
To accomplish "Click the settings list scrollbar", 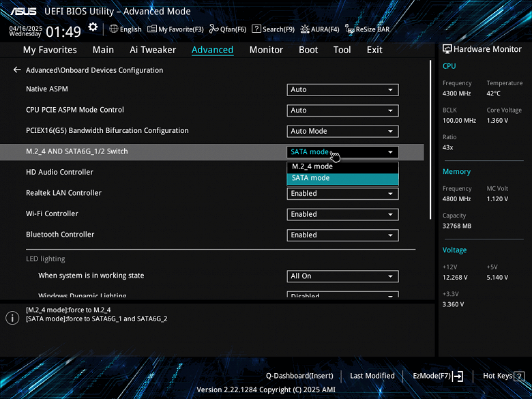I will click(430, 140).
